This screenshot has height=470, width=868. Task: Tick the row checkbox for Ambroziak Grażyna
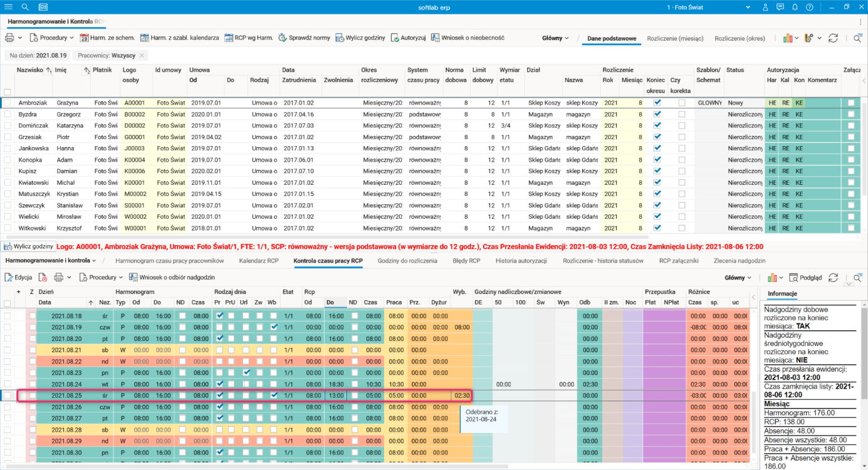[x=8, y=103]
